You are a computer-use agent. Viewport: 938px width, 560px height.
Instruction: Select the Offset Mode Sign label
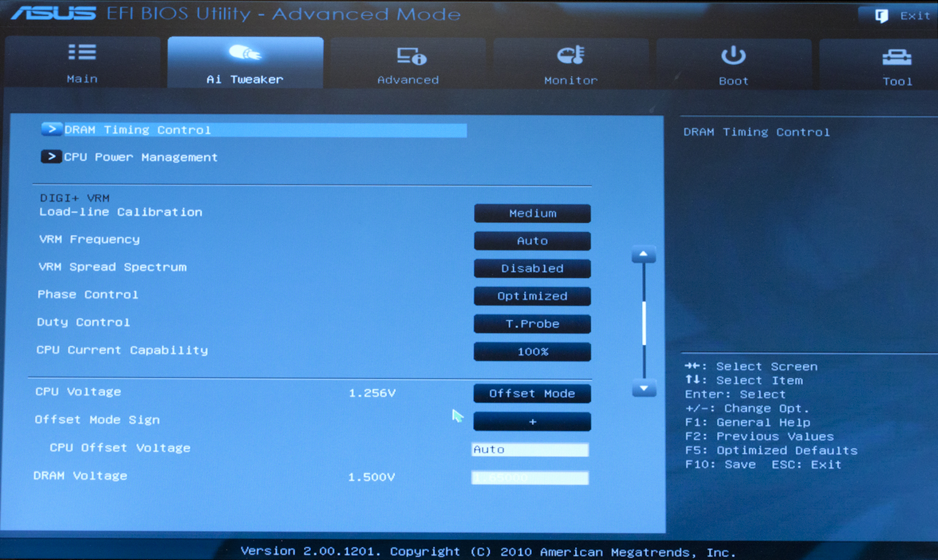click(97, 420)
